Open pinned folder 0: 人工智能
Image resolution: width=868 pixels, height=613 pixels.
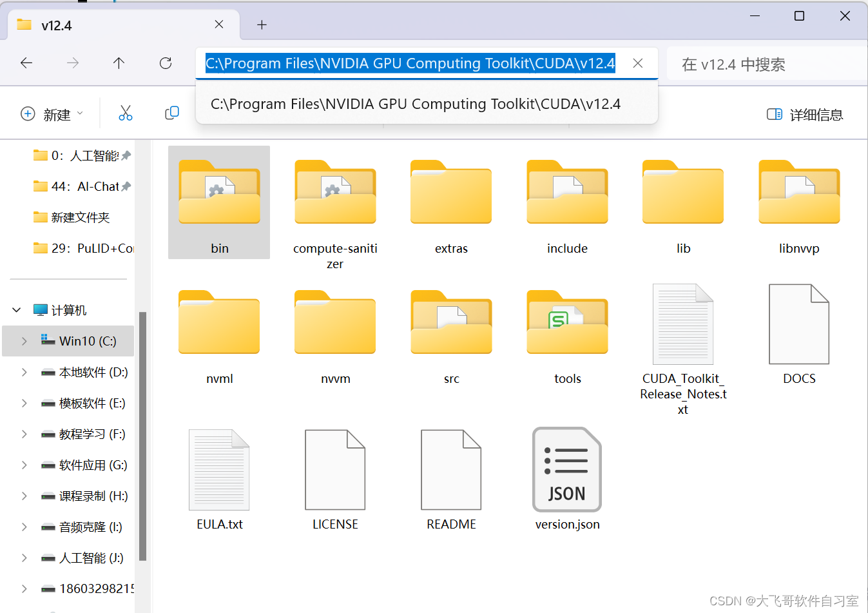81,155
